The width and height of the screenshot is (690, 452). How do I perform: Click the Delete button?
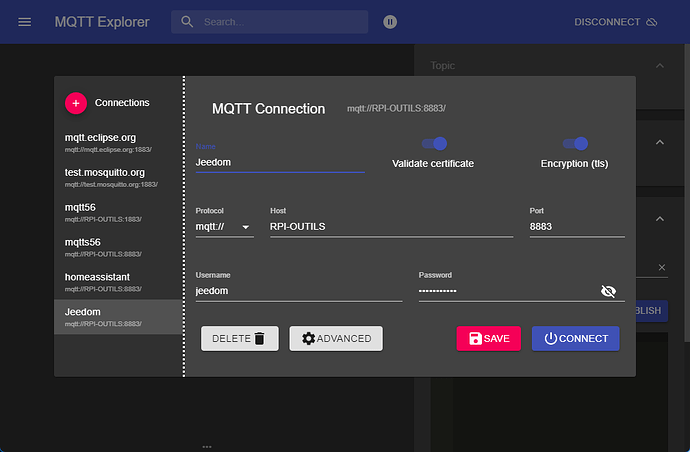coord(240,338)
